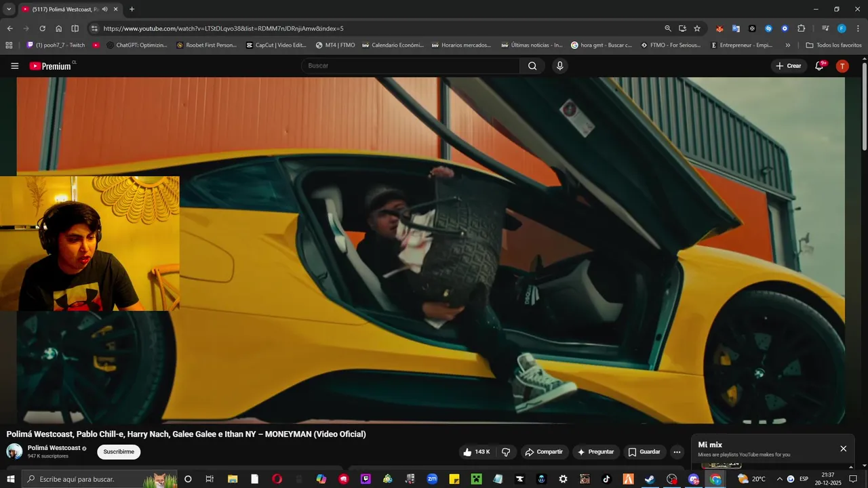
Task: Click the webcam overlay in video
Action: coord(90,244)
